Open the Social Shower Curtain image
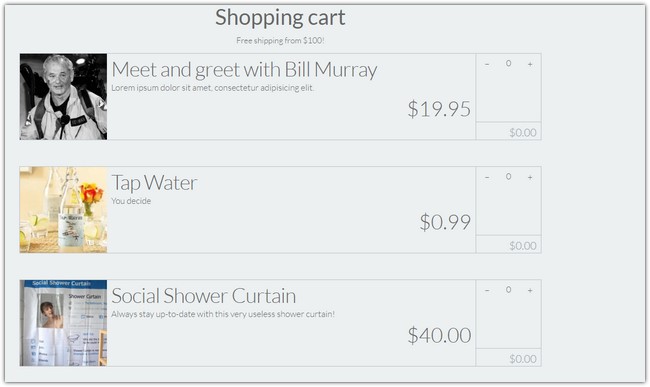This screenshot has width=650, height=387. click(63, 323)
